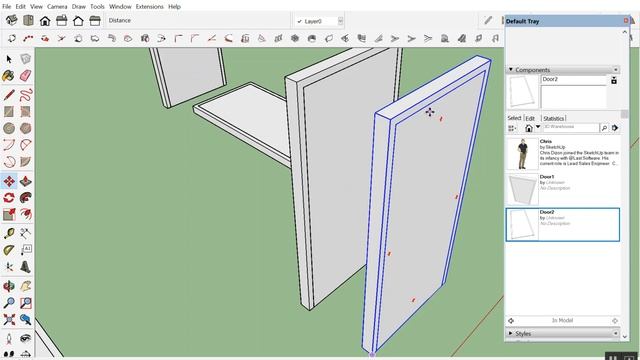Open the Window menu
The image size is (640, 360).
tap(120, 7)
